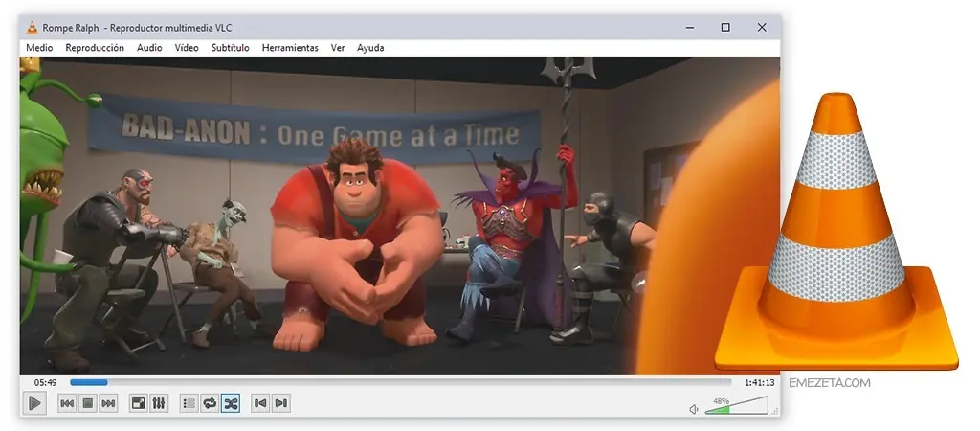The width and height of the screenshot is (980, 431).
Task: Open the Ver menu
Action: pos(338,48)
